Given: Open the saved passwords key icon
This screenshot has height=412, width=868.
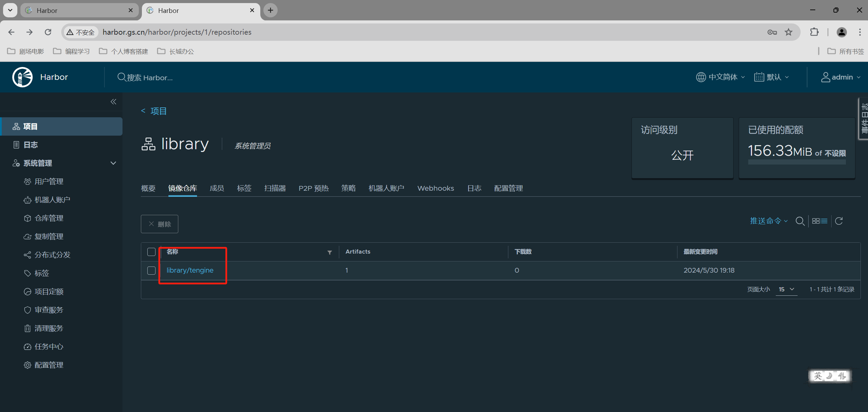Looking at the screenshot, I should [772, 32].
